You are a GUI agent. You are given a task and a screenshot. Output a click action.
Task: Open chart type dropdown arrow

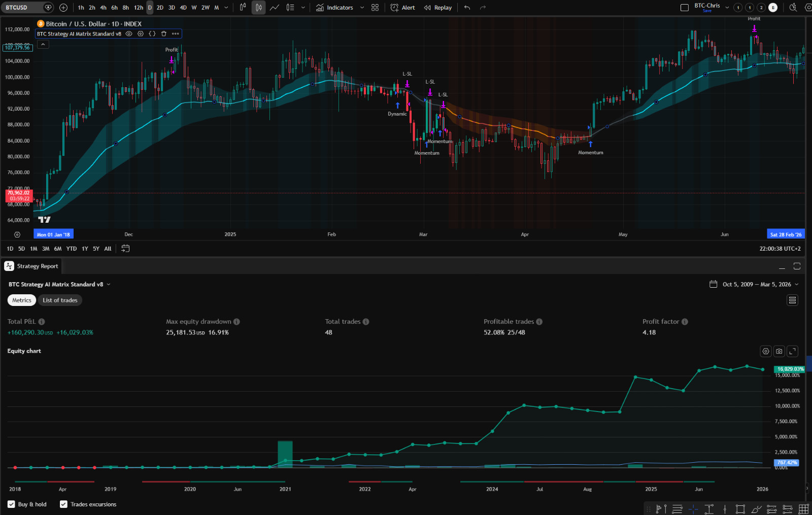[x=303, y=8]
